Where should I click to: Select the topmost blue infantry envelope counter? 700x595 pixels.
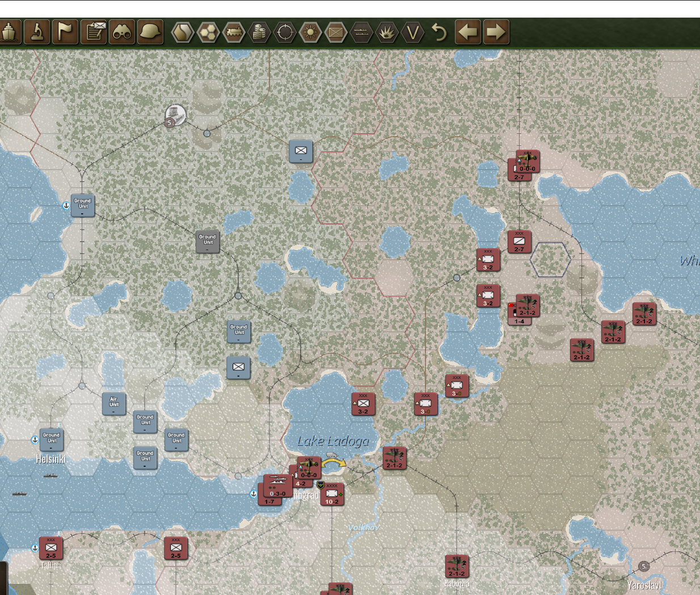(x=301, y=151)
